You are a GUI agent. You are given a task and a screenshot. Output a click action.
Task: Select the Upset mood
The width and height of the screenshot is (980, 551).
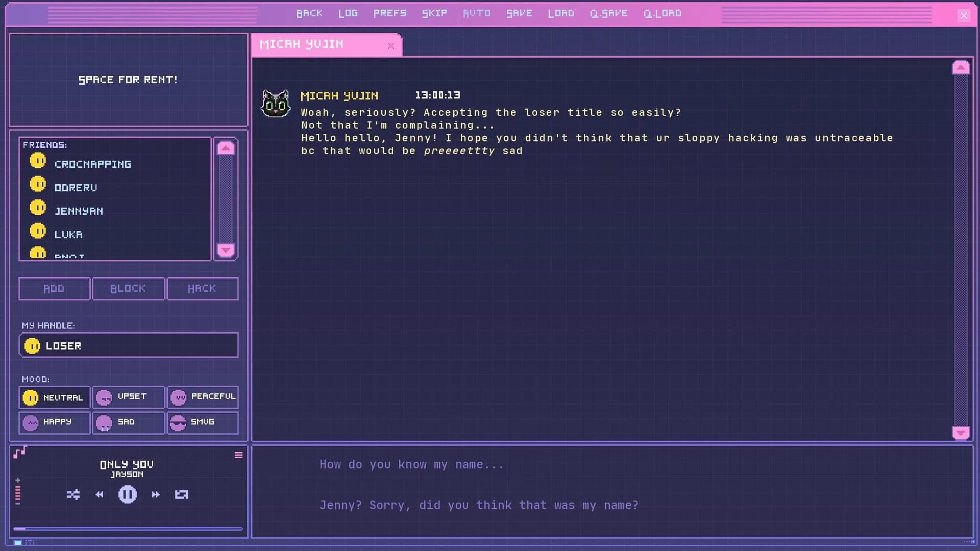(x=128, y=397)
